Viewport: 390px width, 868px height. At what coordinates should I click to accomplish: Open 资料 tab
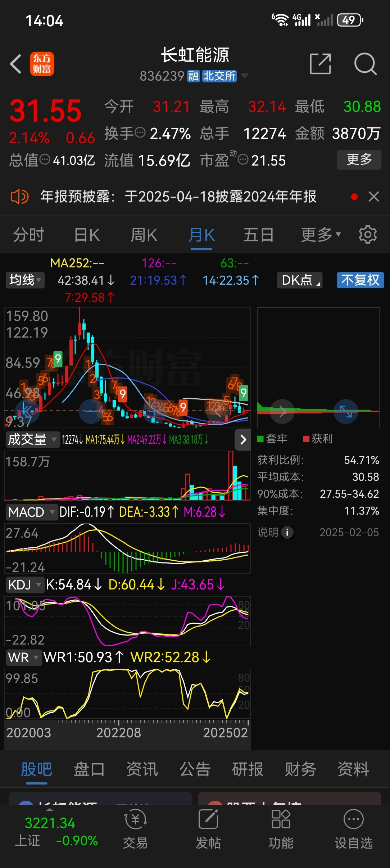coord(353,770)
